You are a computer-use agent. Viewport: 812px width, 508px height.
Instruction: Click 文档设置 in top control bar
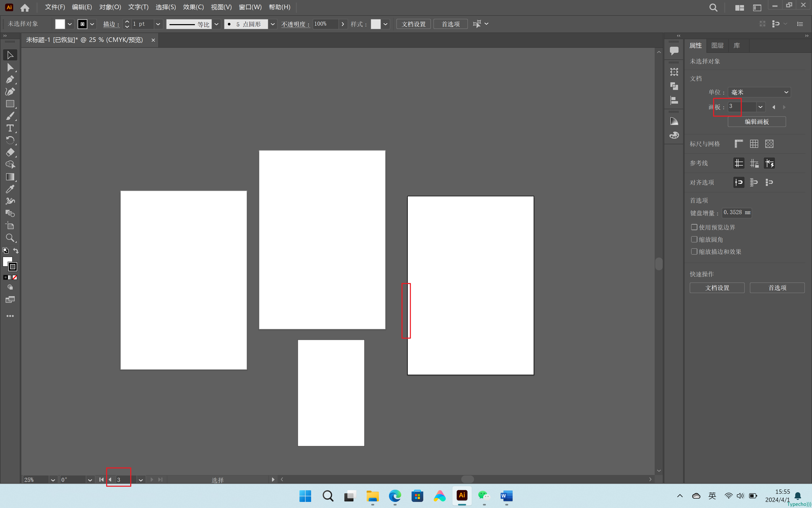coord(413,24)
